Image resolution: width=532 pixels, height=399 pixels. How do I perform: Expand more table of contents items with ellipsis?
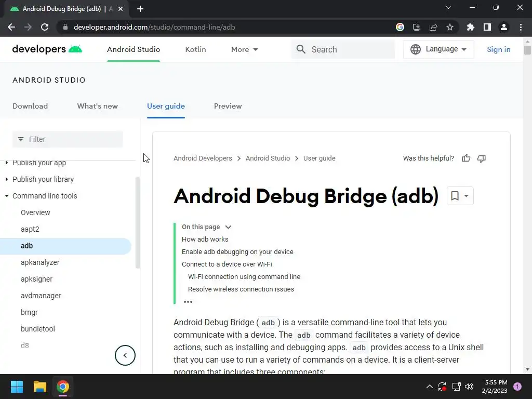188,302
